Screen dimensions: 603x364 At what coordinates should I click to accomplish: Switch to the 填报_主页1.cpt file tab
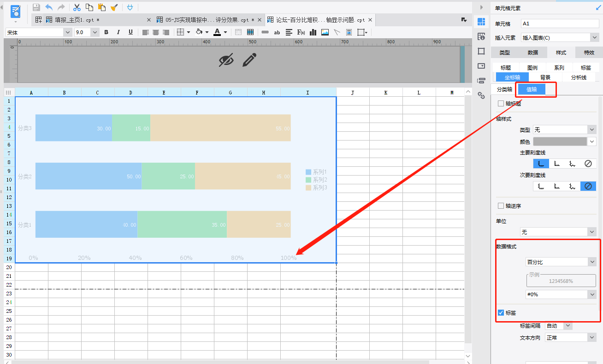(77, 20)
